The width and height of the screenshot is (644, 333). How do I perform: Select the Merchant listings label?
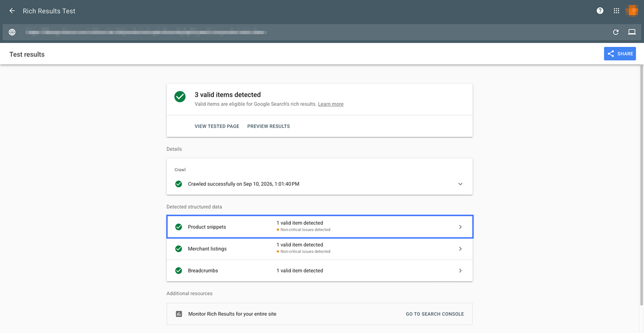pos(207,249)
